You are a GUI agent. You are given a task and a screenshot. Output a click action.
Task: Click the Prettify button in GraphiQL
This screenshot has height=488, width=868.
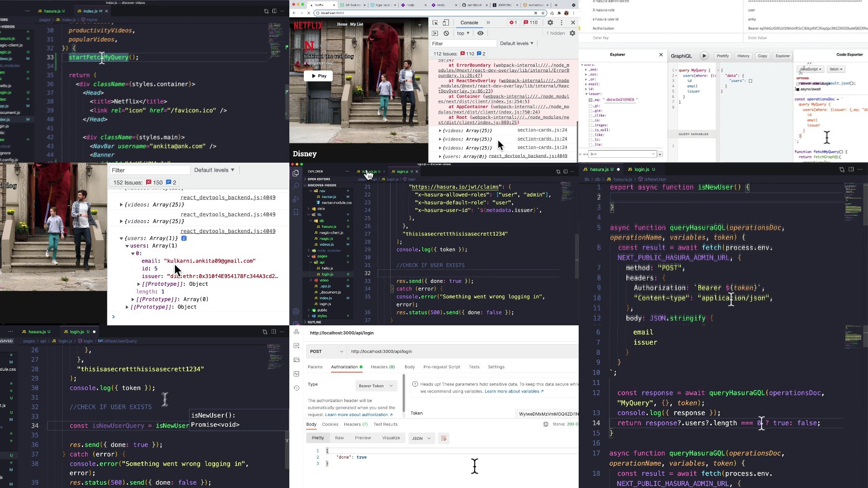[x=722, y=56]
